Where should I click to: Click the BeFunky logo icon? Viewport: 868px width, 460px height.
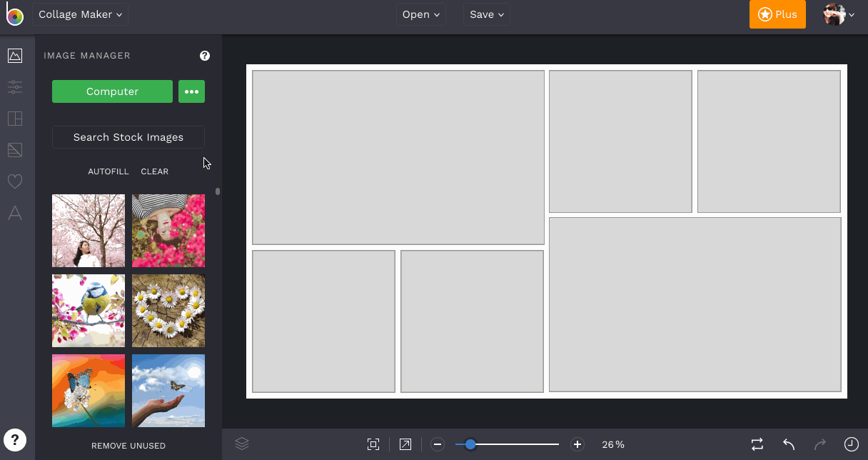tap(14, 14)
